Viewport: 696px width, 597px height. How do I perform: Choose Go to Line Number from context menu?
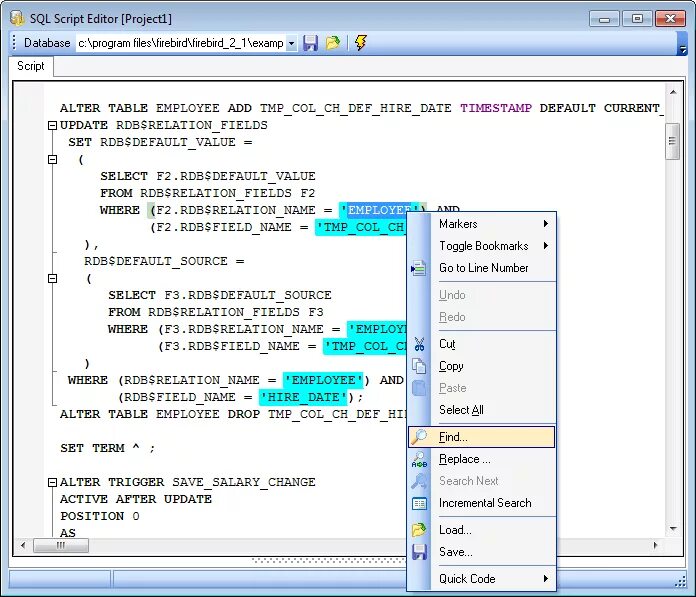[482, 268]
